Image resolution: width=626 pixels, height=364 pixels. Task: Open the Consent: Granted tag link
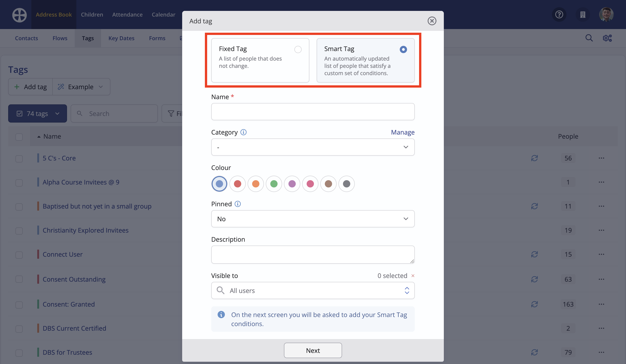[69, 304]
